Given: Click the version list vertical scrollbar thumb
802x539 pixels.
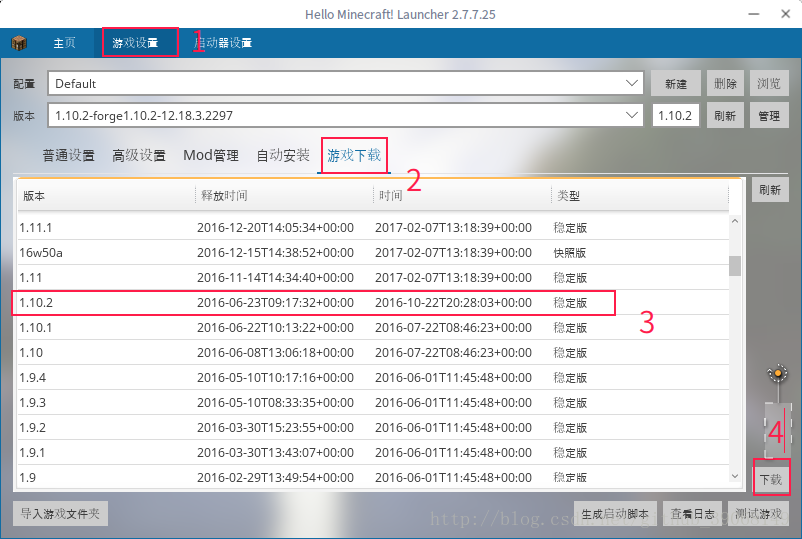Looking at the screenshot, I should [x=735, y=265].
